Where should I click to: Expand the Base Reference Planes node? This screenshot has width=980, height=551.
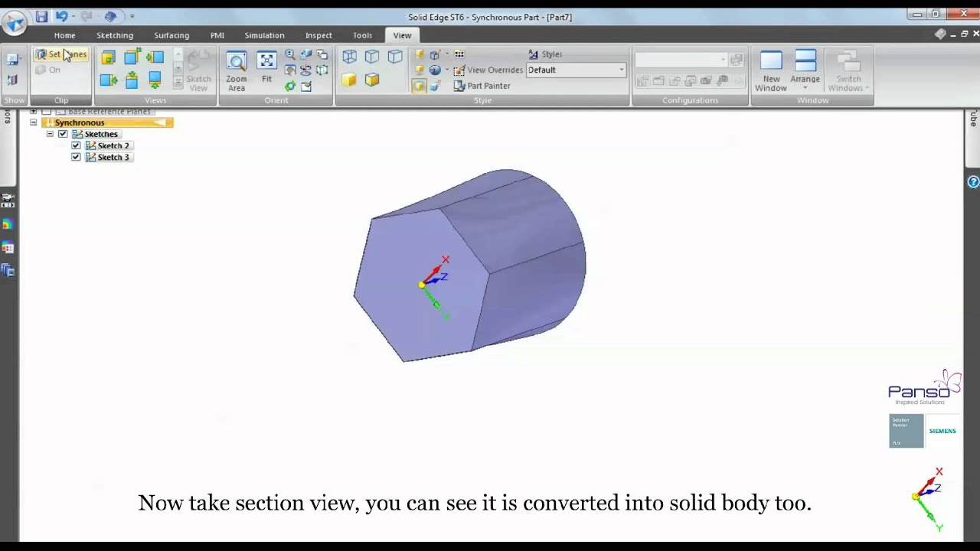click(x=34, y=112)
